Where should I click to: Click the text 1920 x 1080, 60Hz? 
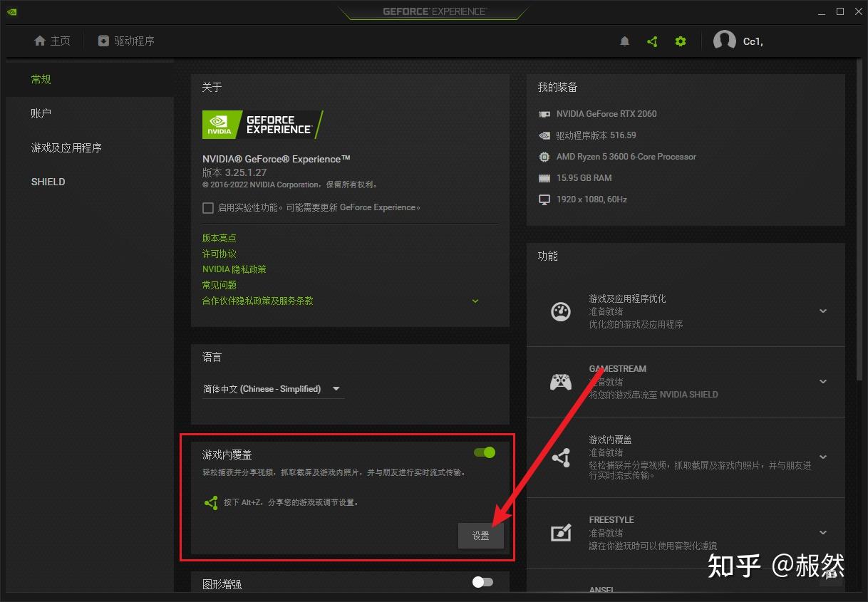pos(591,199)
